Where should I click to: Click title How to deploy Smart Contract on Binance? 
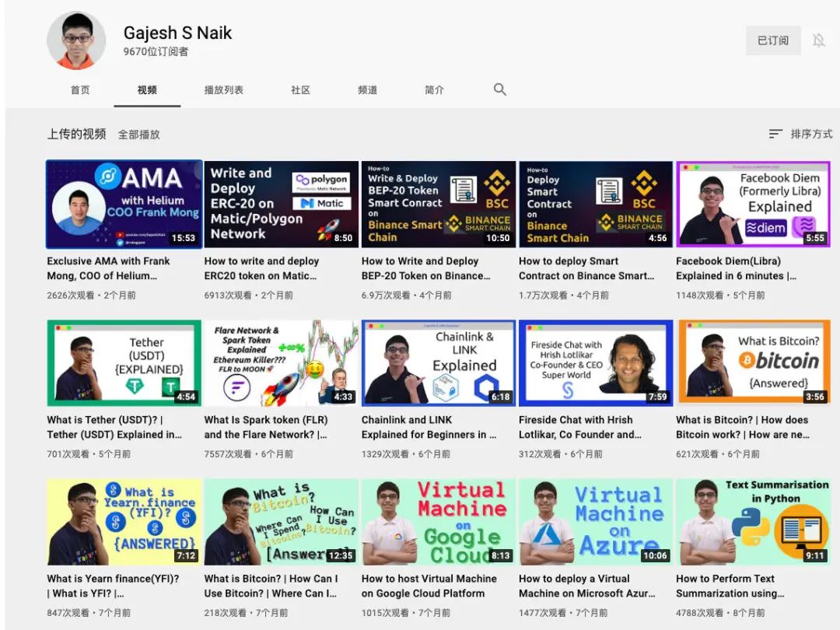point(586,268)
